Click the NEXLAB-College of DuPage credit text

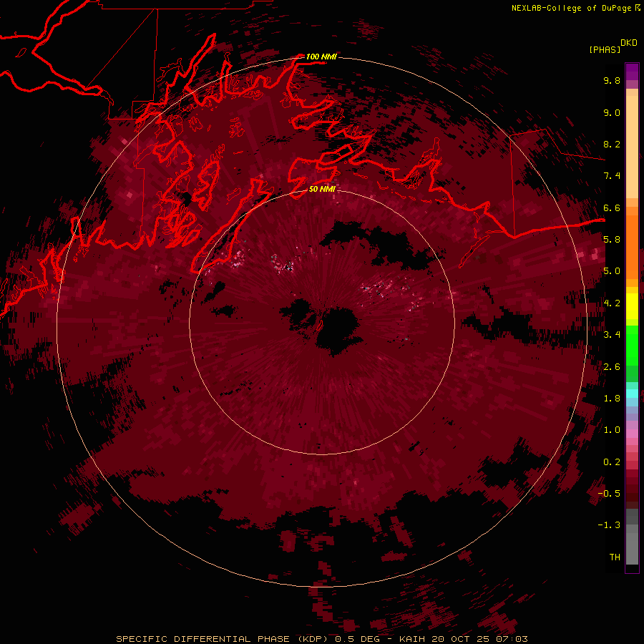pos(571,8)
